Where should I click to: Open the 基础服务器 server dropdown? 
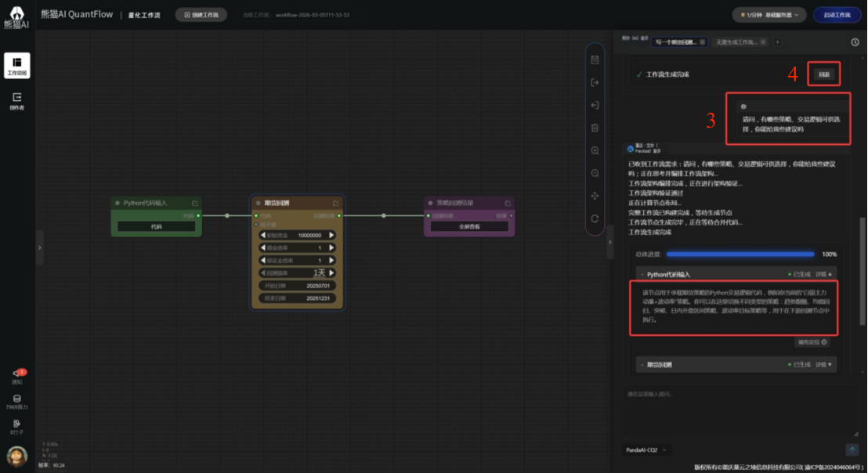(769, 15)
